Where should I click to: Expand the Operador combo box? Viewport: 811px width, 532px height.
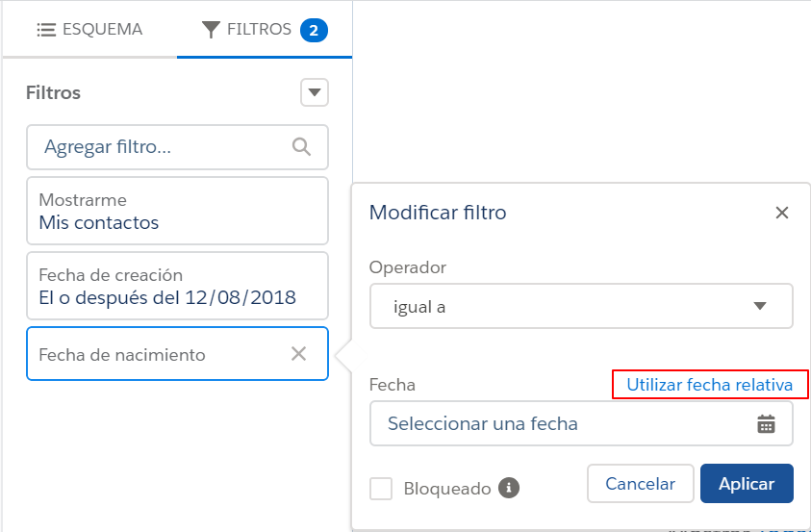[581, 306]
